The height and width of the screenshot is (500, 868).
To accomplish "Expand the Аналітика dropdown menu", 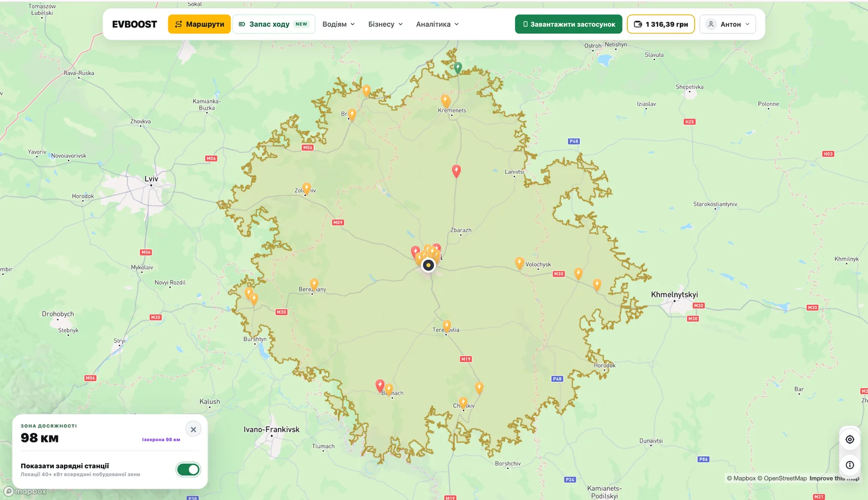I will point(437,24).
